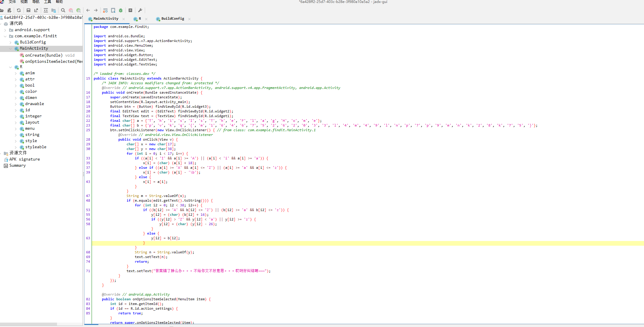This screenshot has height=327, width=644.
Task: Toggle flatten packages view button
Action: pos(53,10)
